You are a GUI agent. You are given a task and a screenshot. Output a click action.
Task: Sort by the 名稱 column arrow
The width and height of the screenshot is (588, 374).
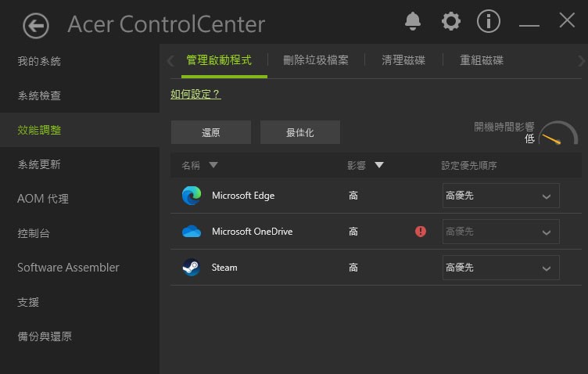pos(213,165)
